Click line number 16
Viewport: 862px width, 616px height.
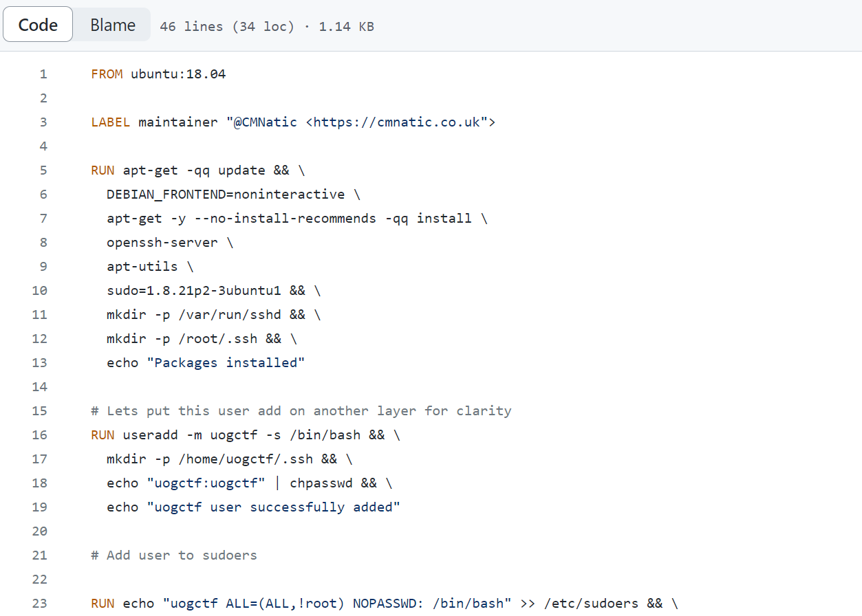click(x=39, y=434)
